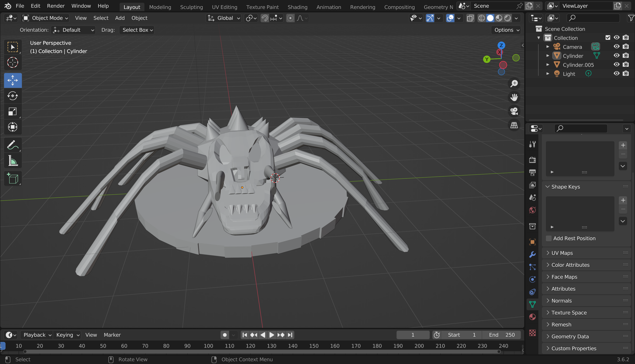Screen dimensions: 635x364
Task: Select the Scale tool
Action: pyautogui.click(x=12, y=112)
